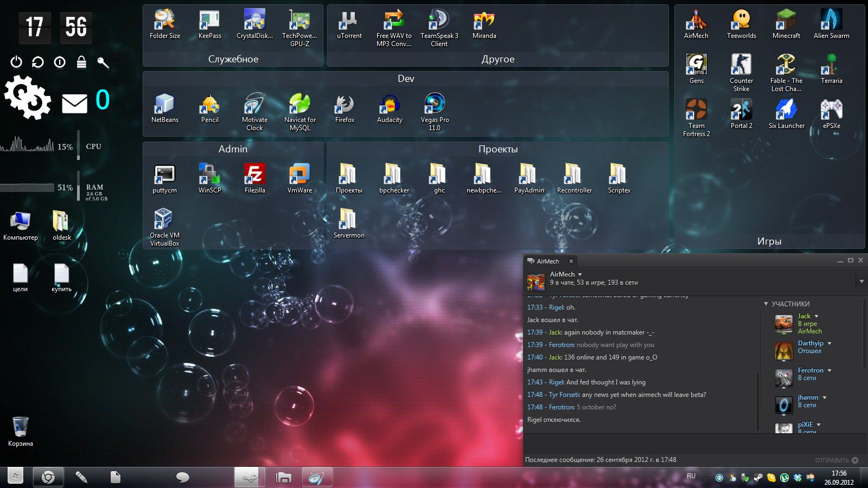Open AirMech group dropdown arrow in chat header
Image resolution: width=868 pixels, height=488 pixels.
580,274
